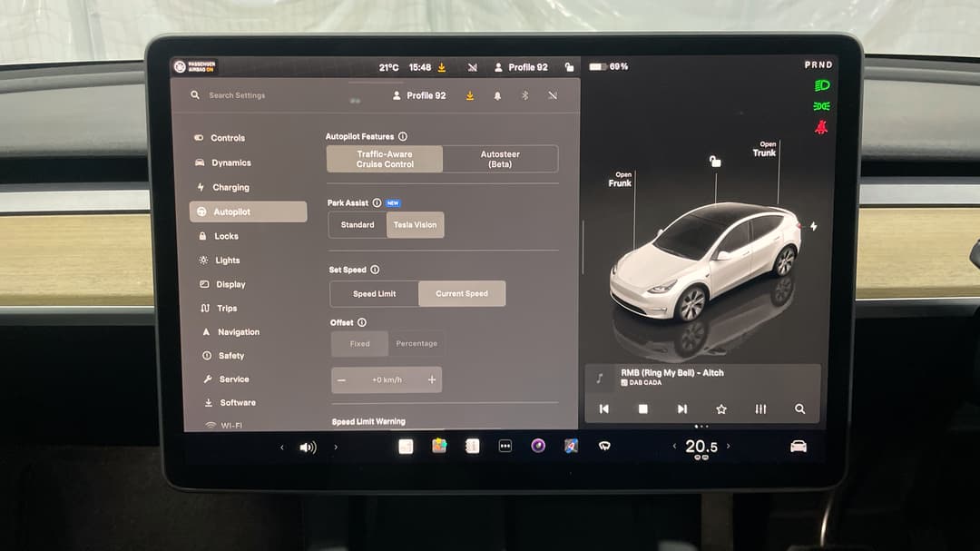Open Autopilot Features info icon
The width and height of the screenshot is (980, 551).
pos(403,136)
